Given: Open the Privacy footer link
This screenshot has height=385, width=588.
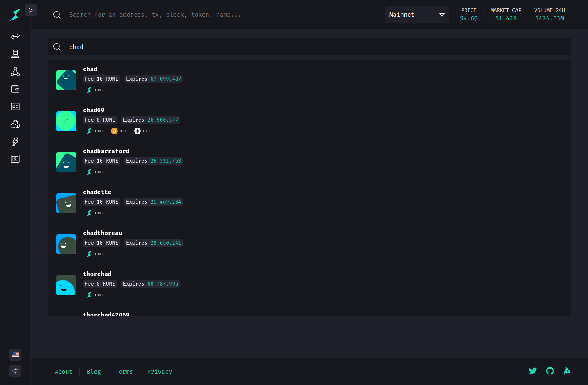Looking at the screenshot, I should coord(160,372).
